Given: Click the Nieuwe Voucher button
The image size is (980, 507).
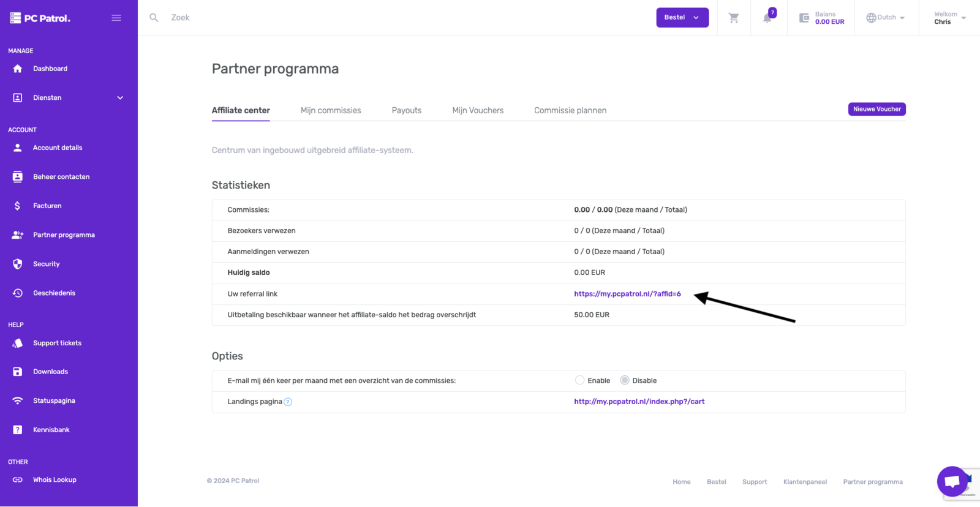Looking at the screenshot, I should click(x=876, y=109).
